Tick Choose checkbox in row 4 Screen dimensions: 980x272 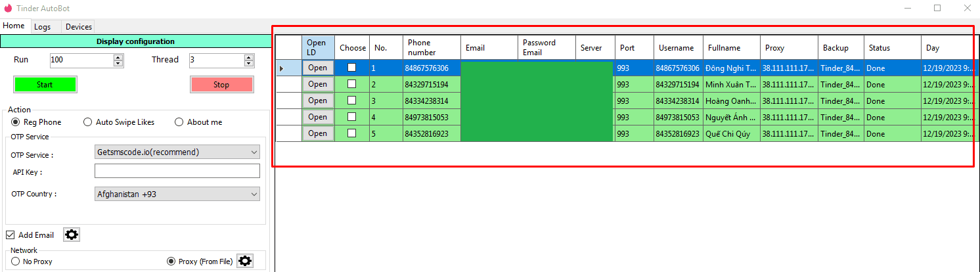[352, 117]
